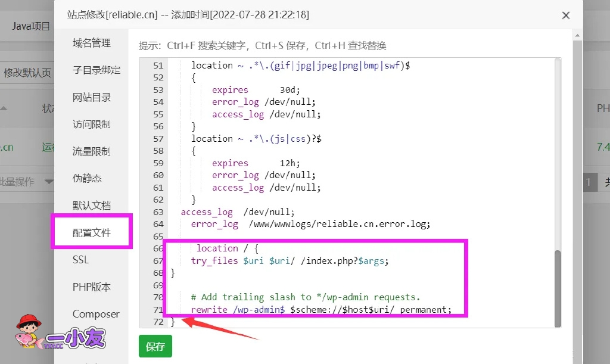Expand the 批量操作 dropdown
This screenshot has width=610, height=364.
26,182
